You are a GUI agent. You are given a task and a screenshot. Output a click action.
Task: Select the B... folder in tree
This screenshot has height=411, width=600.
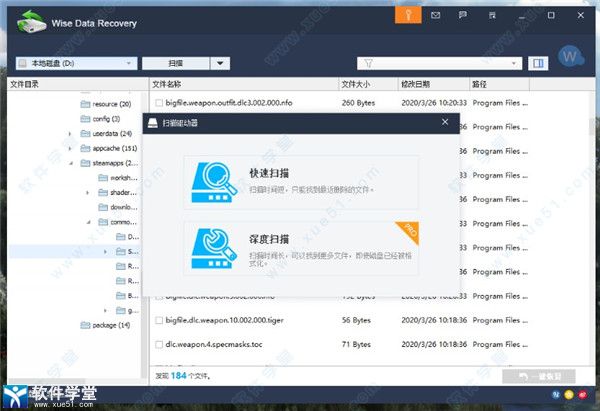coord(128,296)
